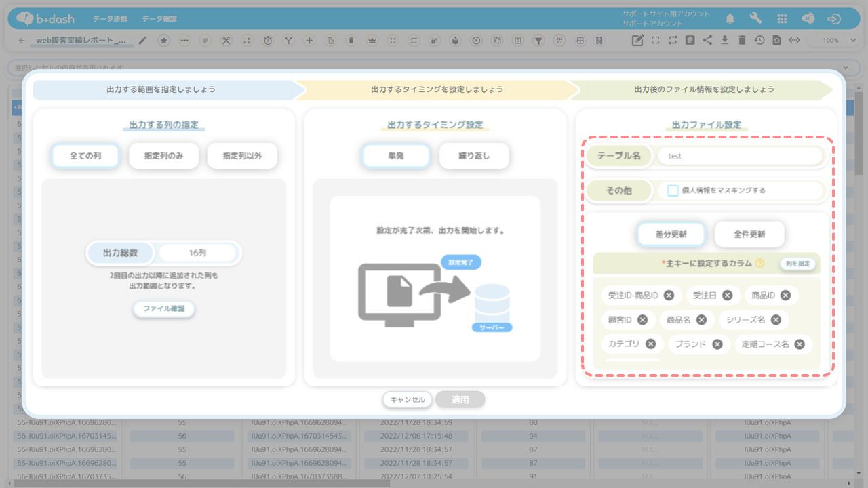Click the ファイル確認 button
The width and height of the screenshot is (868, 488).
tap(163, 308)
